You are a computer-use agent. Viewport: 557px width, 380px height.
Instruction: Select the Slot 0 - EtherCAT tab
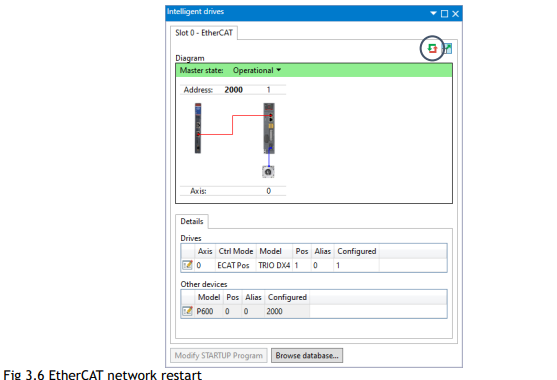click(204, 33)
